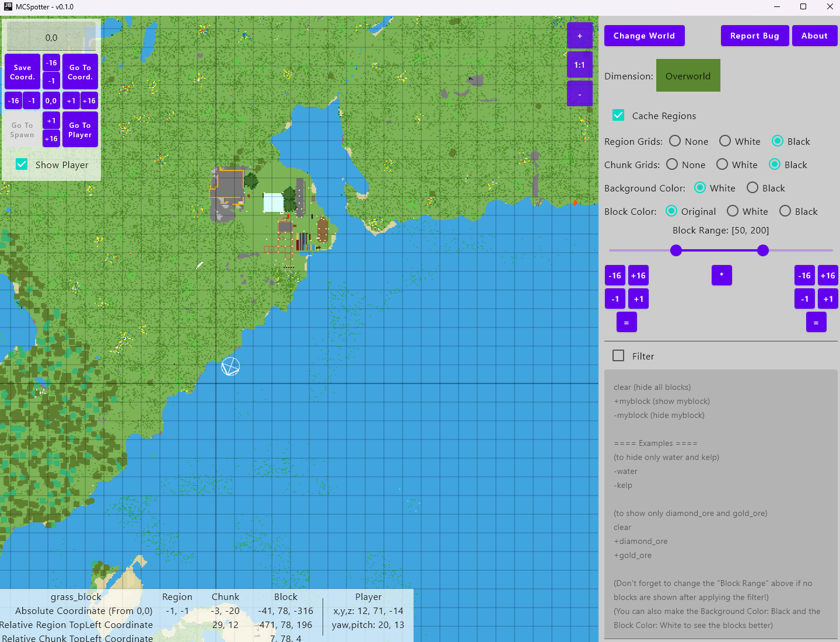Decrease the maximum block range by 1
This screenshot has width=840, height=642.
point(804,298)
